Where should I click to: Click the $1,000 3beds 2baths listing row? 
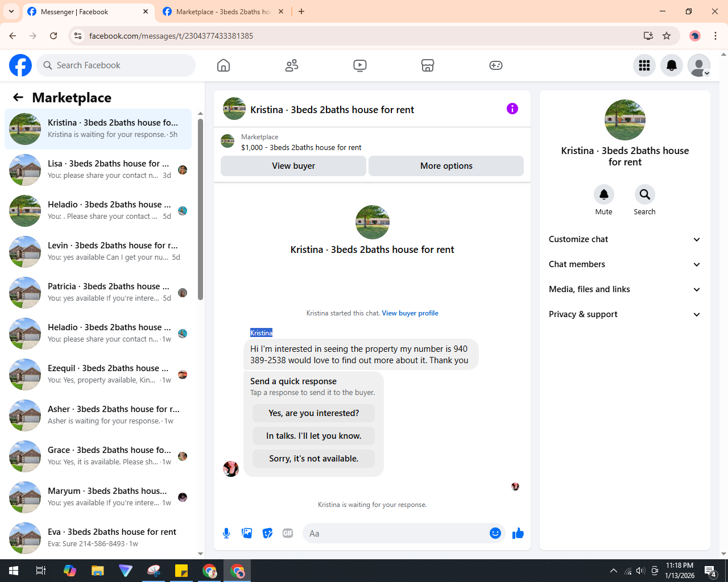point(372,142)
